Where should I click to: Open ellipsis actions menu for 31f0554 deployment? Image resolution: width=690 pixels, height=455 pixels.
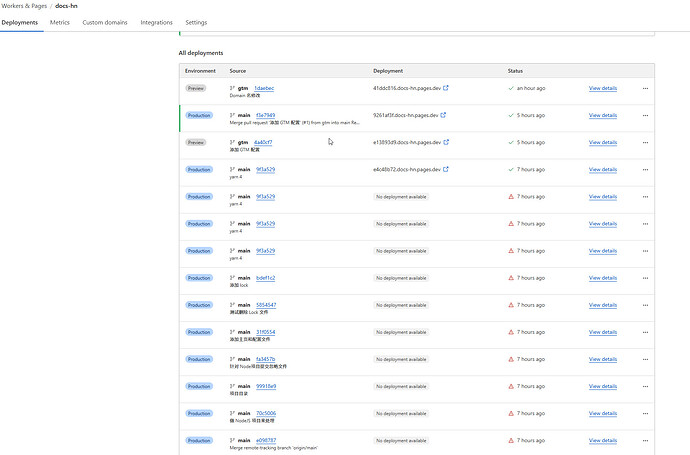(x=645, y=332)
